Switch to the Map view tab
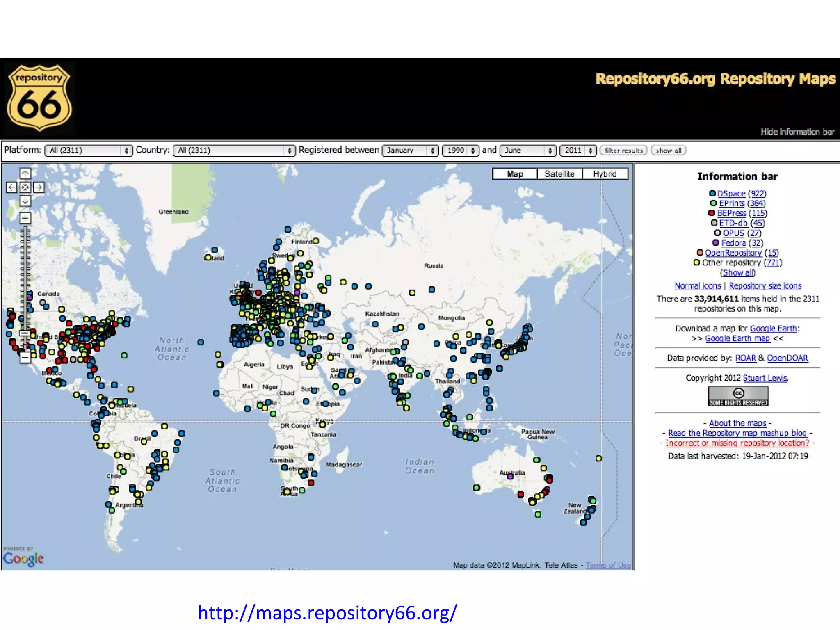The width and height of the screenshot is (840, 630). [x=515, y=174]
